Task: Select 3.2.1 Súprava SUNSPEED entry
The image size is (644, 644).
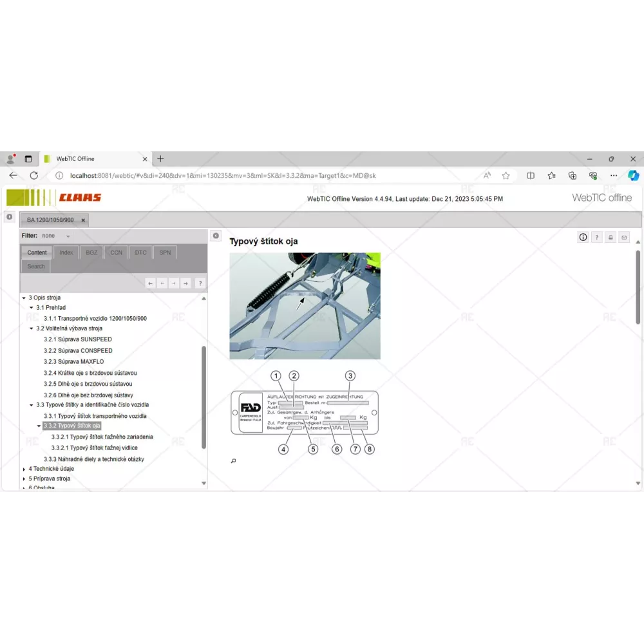Action: point(77,339)
